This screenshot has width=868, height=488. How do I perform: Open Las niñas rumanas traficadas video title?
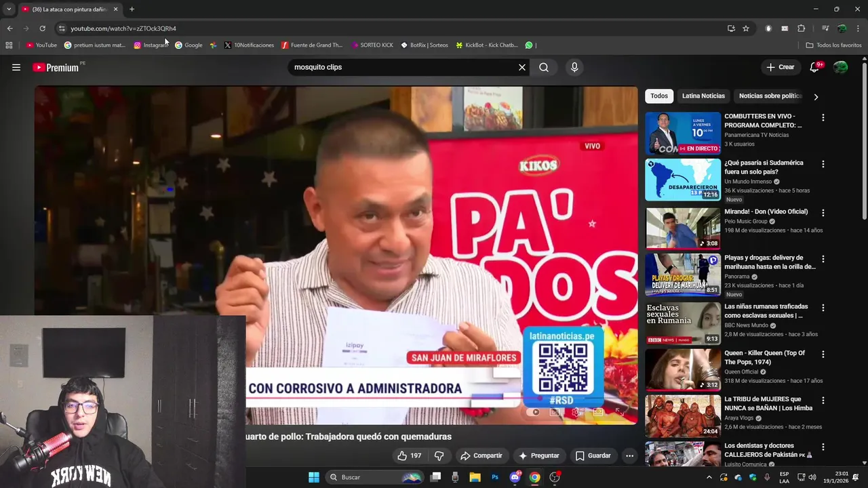click(x=766, y=310)
